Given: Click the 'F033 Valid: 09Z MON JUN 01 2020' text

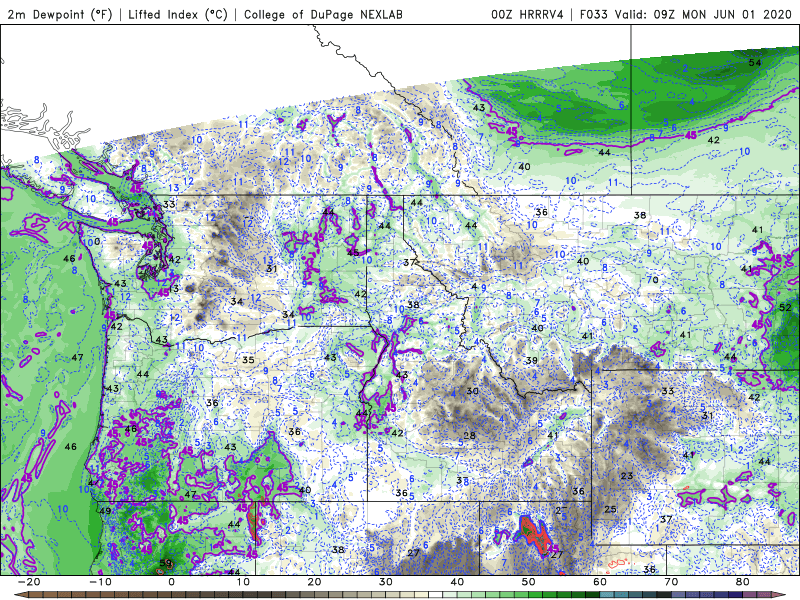Looking at the screenshot, I should coord(685,14).
